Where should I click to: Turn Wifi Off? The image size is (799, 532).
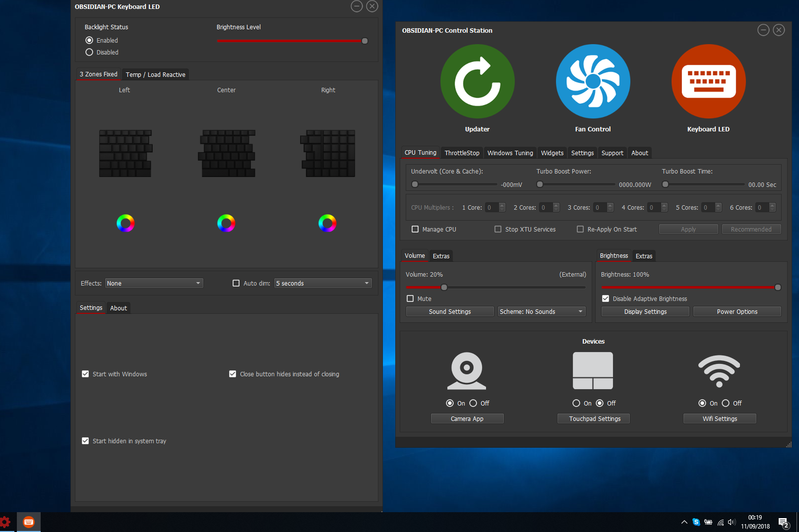point(726,403)
